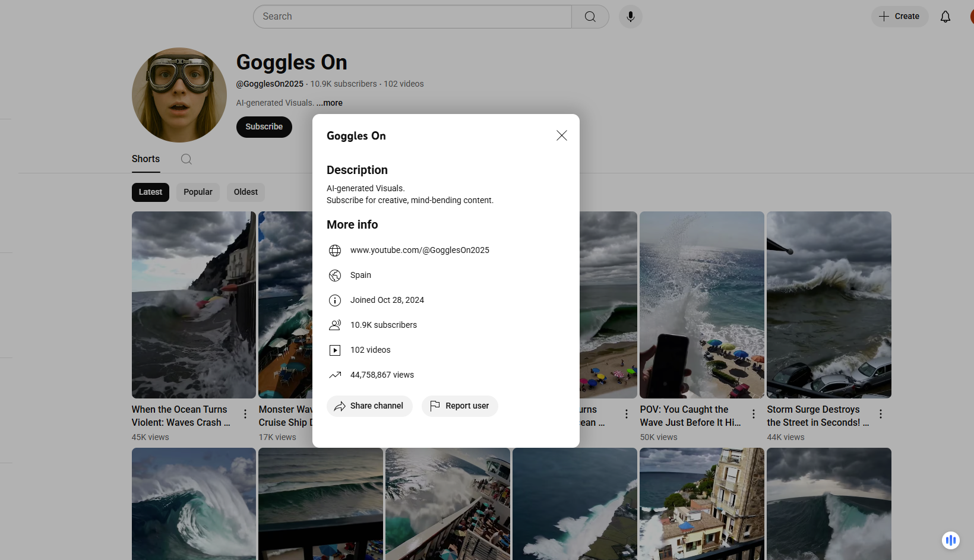
Task: Select the Latest filter chip
Action: click(x=150, y=192)
